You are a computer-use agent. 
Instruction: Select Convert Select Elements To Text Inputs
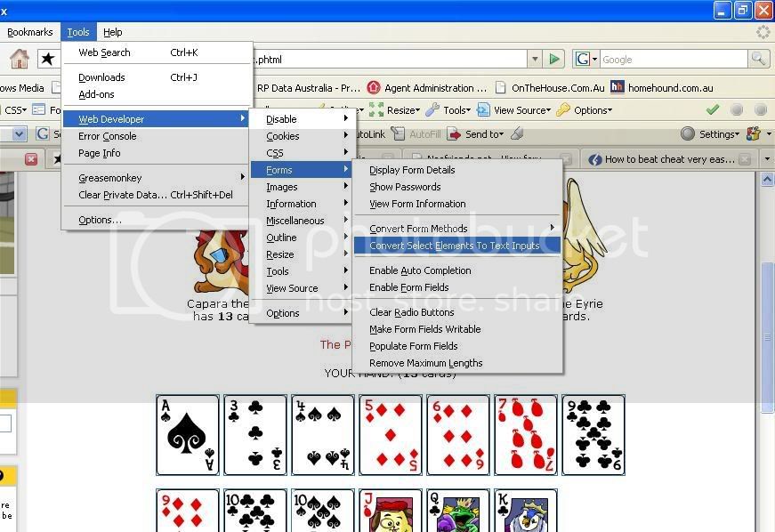click(x=454, y=246)
